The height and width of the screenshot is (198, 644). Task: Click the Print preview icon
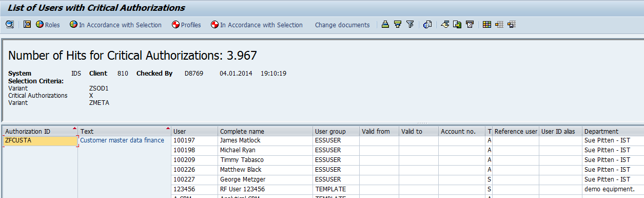coord(427,25)
